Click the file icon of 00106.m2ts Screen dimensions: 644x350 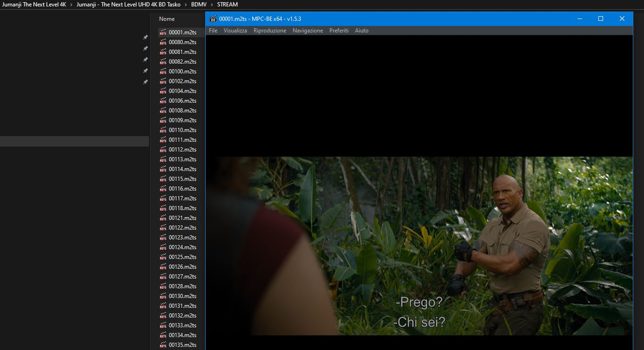pos(163,101)
